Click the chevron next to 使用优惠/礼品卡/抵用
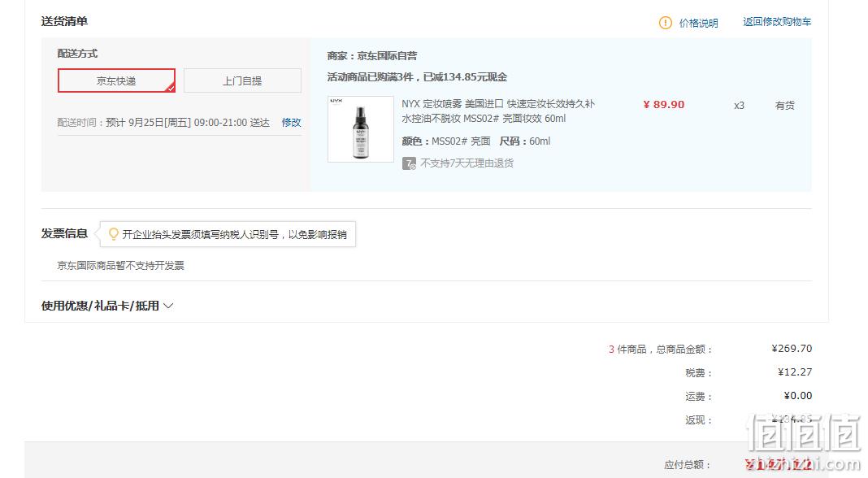This screenshot has width=868, height=478. click(168, 306)
